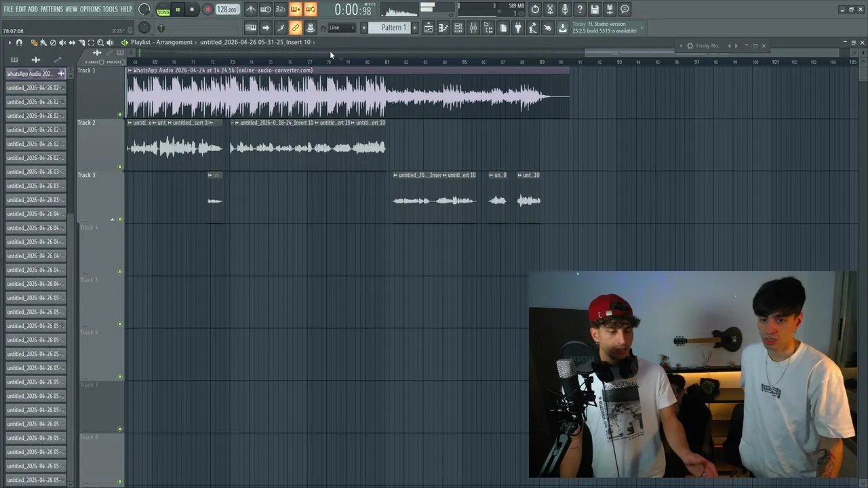Viewport: 868px width, 488px height.
Task: Click the download update icon
Action: point(563,28)
